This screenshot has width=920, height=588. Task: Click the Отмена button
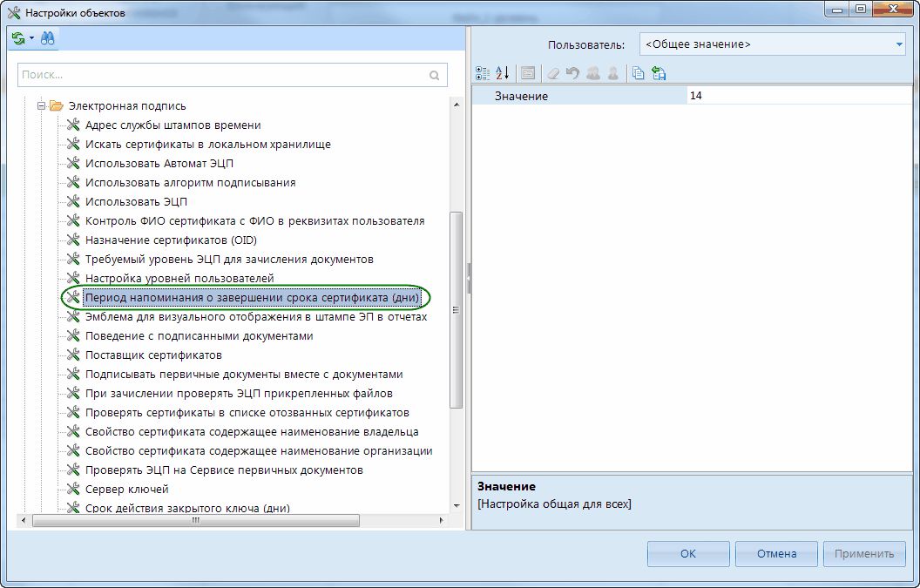pos(776,554)
